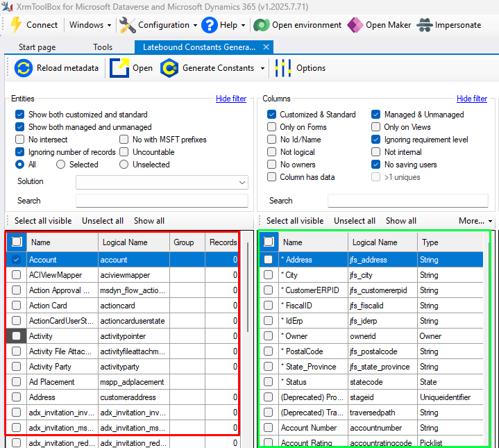499x448 pixels.
Task: Check the Activity entity row checkbox
Action: point(16,336)
